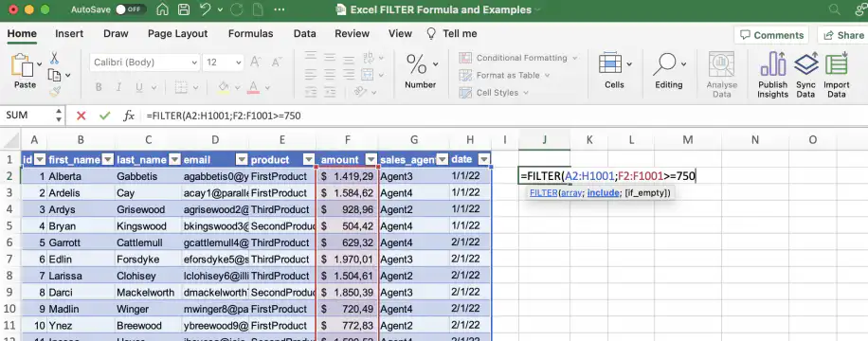Image resolution: width=868 pixels, height=341 pixels.
Task: Open the three-dots more commands menu
Action: pos(280,9)
